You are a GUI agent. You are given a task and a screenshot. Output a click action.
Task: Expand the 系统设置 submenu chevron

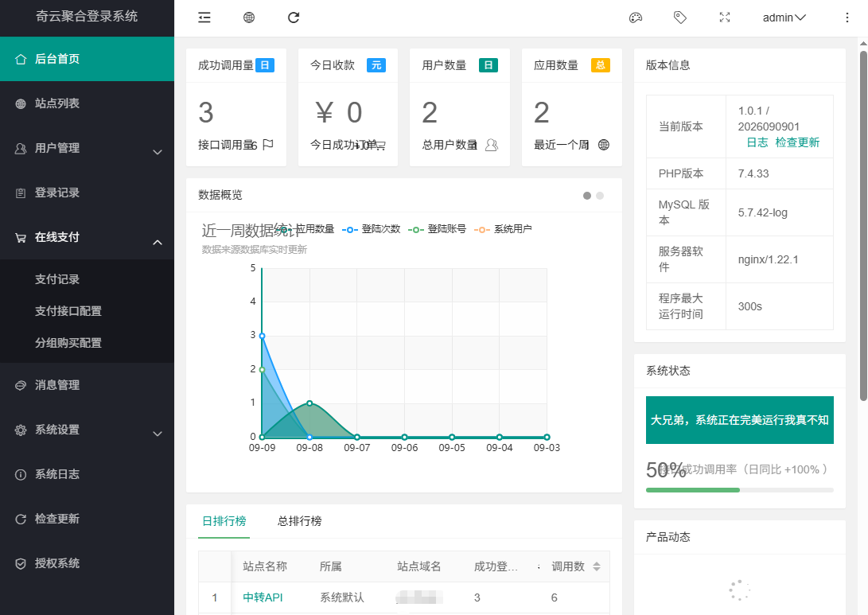(158, 434)
